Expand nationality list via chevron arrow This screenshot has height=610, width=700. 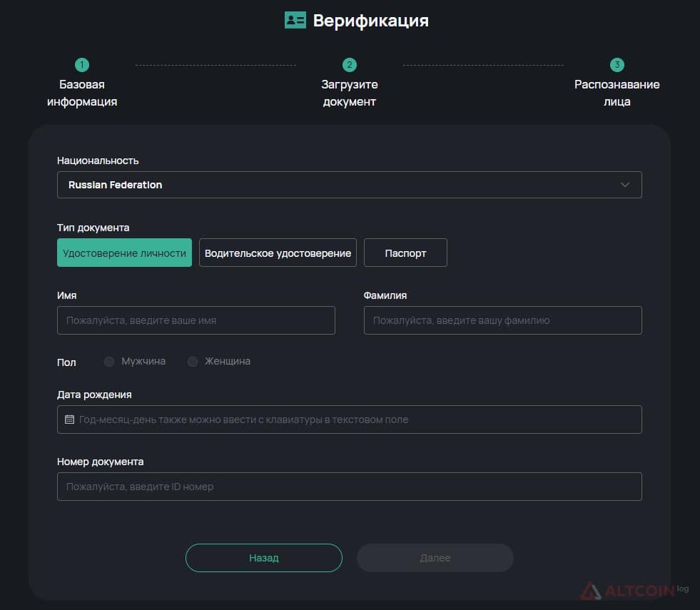[625, 185]
